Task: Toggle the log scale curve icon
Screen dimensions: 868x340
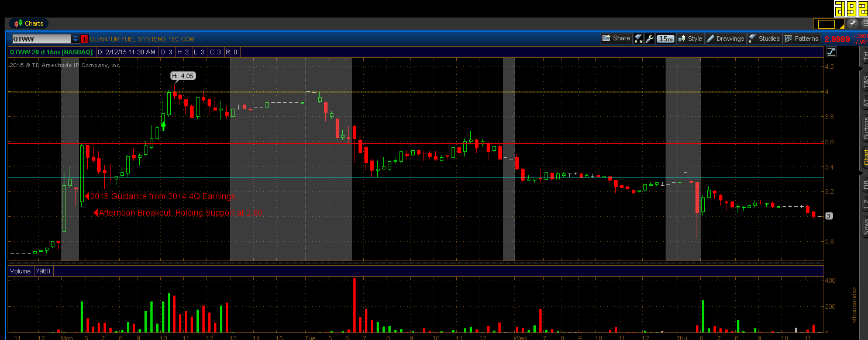Action: pyautogui.click(x=832, y=52)
